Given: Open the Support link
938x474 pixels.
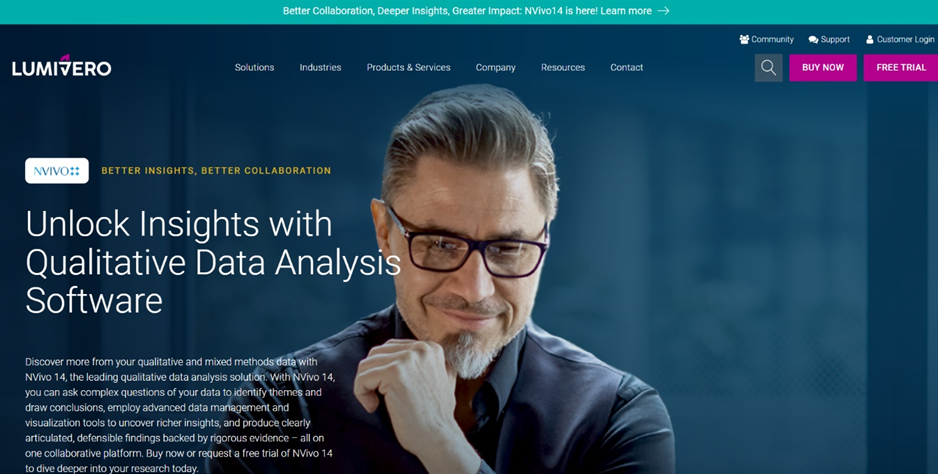Looking at the screenshot, I should coord(835,40).
